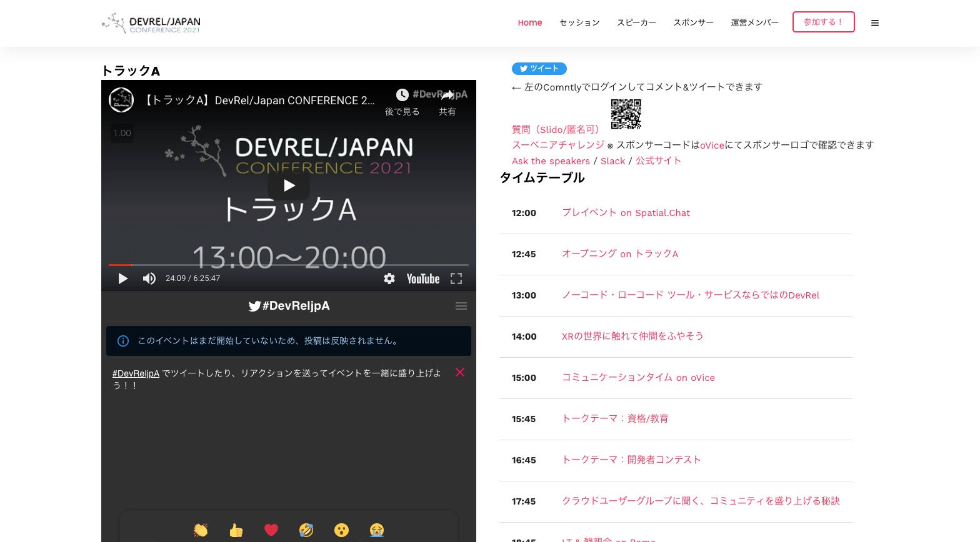Go to the セッション menu item

point(579,22)
